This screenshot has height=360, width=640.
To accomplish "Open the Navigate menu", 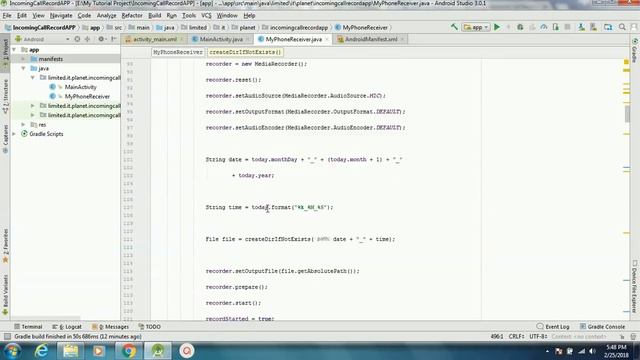I will click(61, 16).
